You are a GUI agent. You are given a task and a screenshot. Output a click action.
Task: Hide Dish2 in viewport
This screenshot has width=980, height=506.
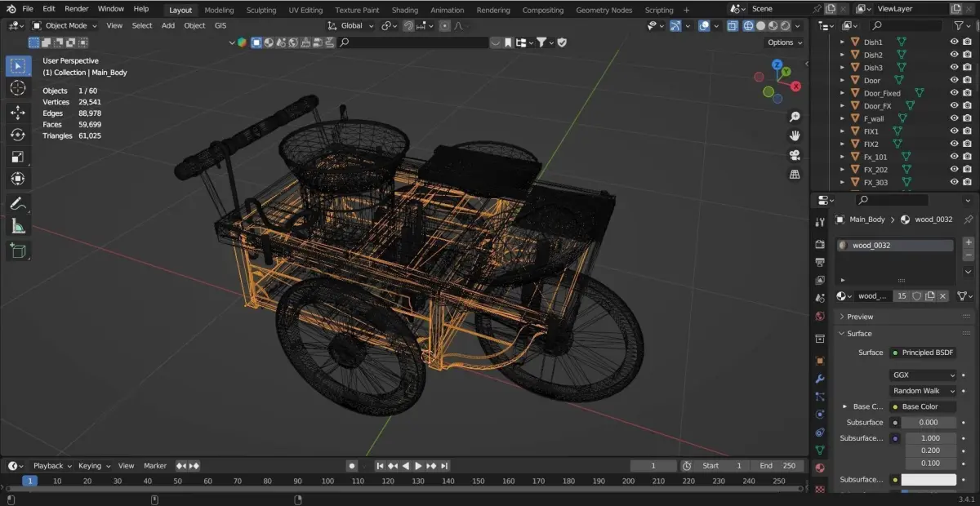tap(954, 55)
